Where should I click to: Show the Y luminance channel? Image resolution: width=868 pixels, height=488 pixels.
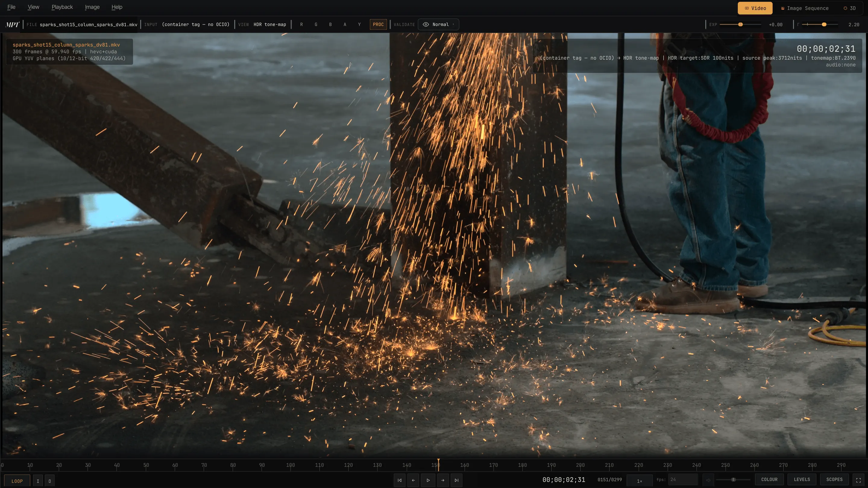[x=359, y=25]
